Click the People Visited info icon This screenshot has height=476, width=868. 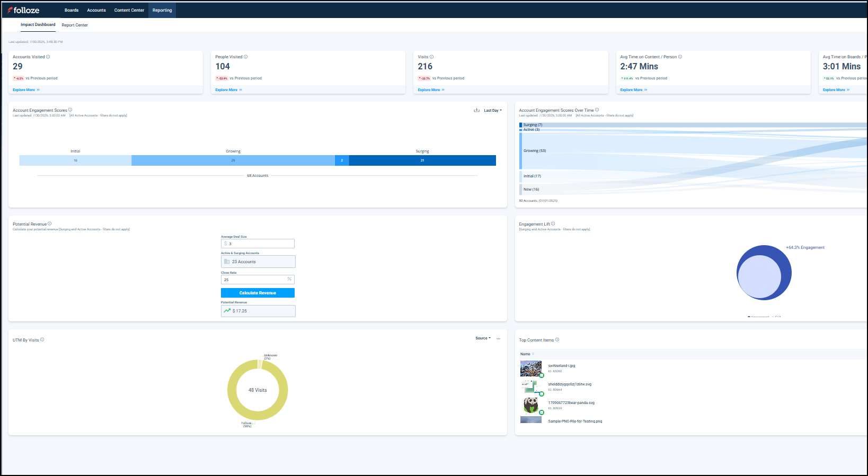point(245,57)
